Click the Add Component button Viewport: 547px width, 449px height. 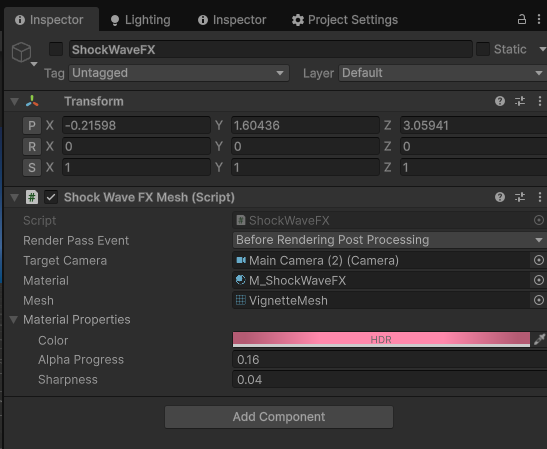[279, 417]
